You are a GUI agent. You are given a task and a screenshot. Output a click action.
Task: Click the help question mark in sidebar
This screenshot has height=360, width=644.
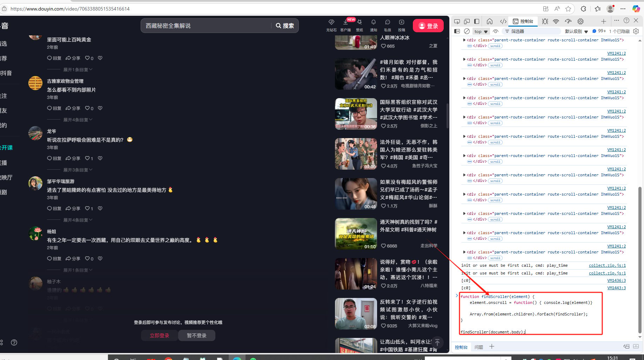(x=14, y=342)
